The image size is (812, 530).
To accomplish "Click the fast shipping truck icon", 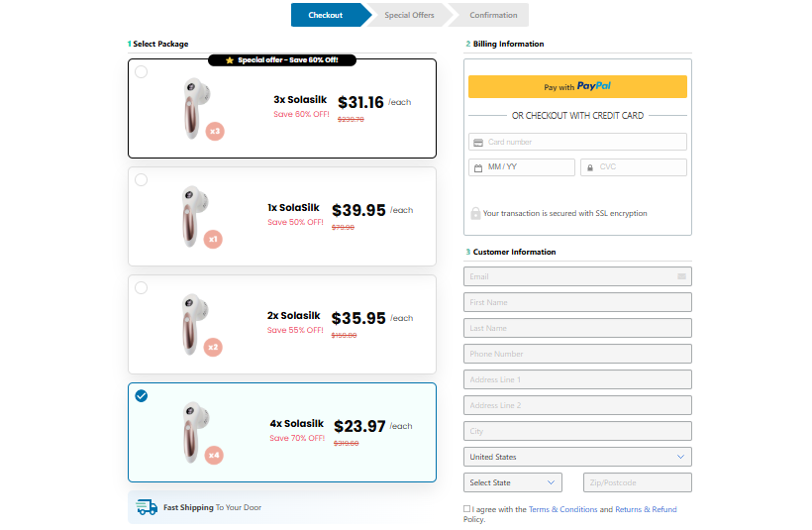I will pos(147,507).
